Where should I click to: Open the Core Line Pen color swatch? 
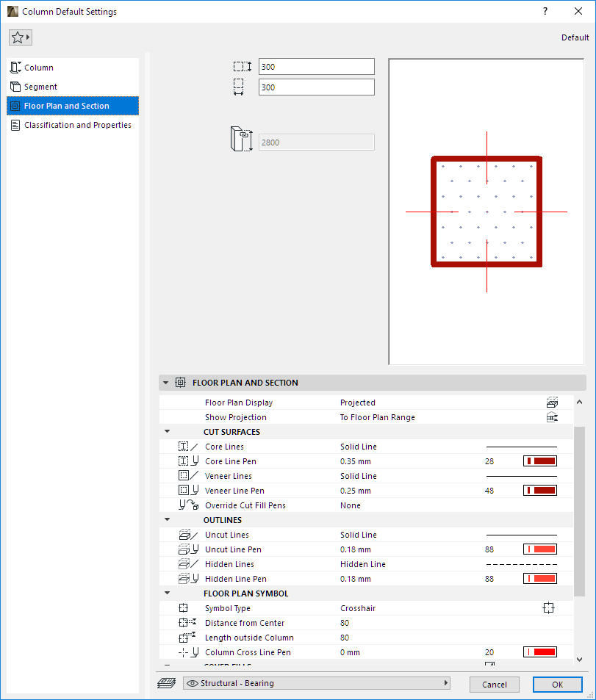pos(540,461)
